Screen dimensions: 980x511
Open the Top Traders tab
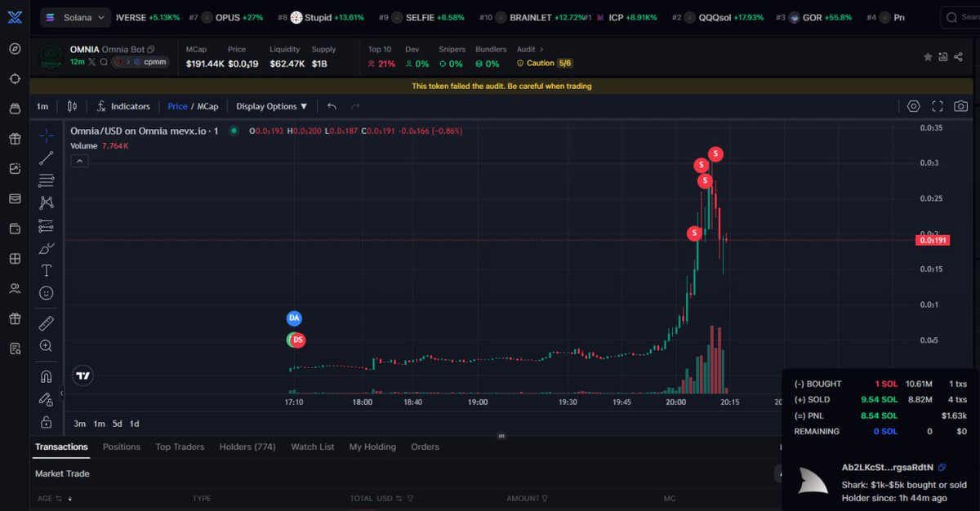point(180,447)
